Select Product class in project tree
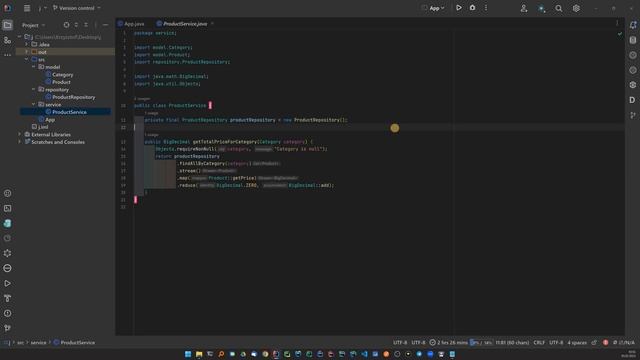Screen dimensions: 640x360 tap(58, 82)
